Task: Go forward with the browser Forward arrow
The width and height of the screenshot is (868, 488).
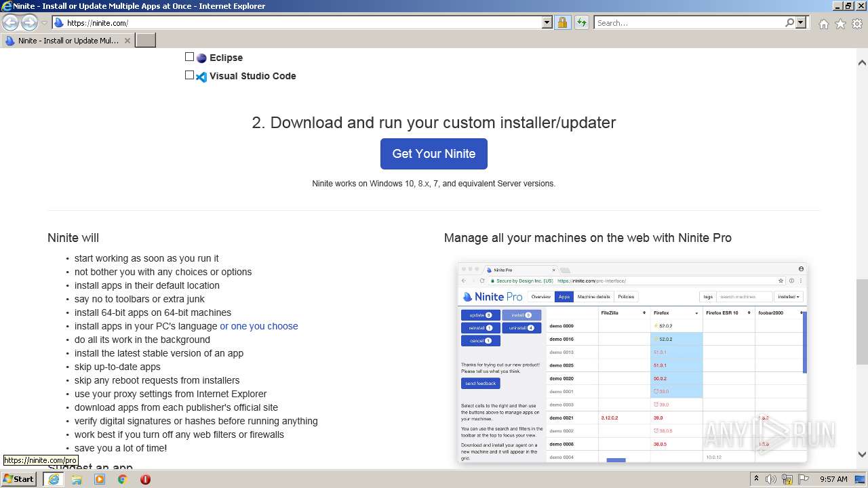Action: 29,22
